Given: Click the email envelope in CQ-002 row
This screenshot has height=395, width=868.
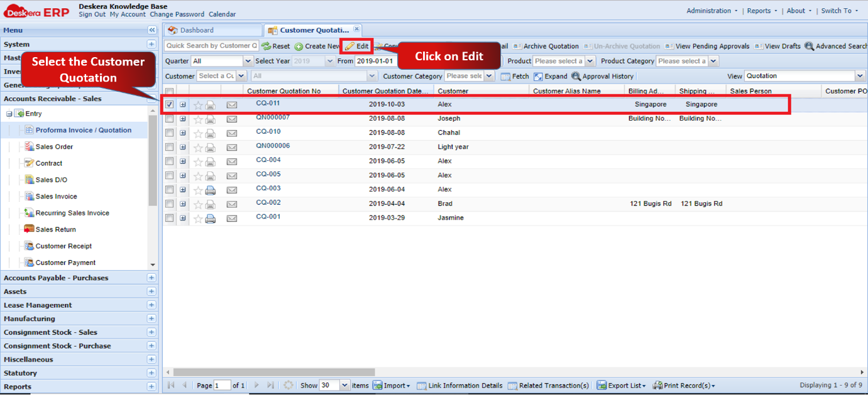Looking at the screenshot, I should coord(232,204).
